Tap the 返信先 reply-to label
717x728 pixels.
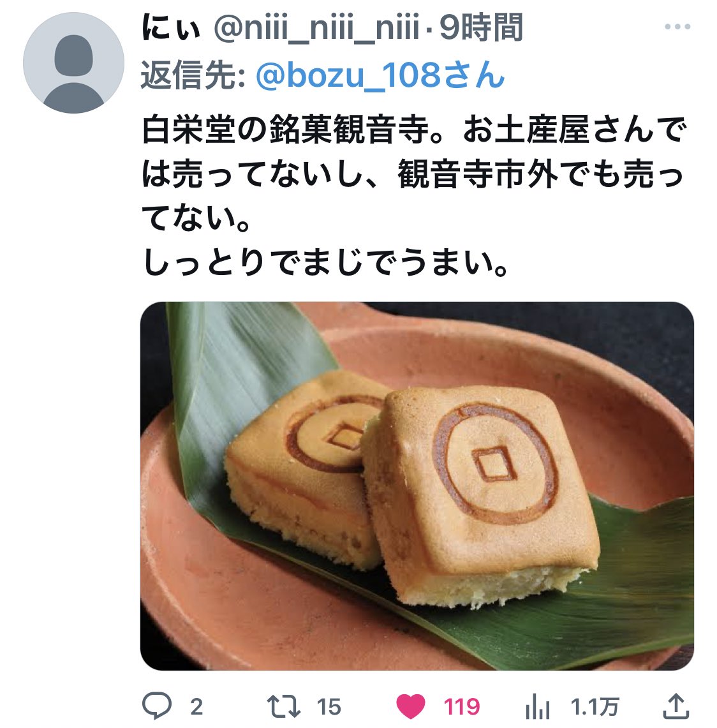193,75
